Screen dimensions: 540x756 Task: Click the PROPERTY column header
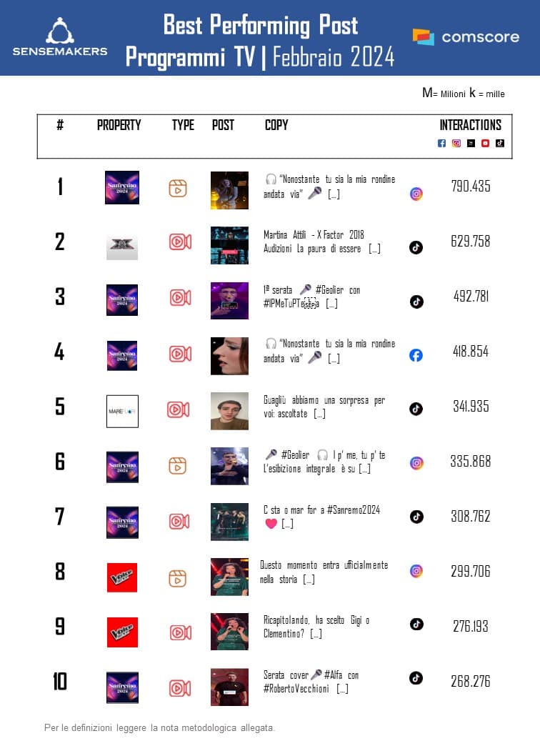click(119, 125)
